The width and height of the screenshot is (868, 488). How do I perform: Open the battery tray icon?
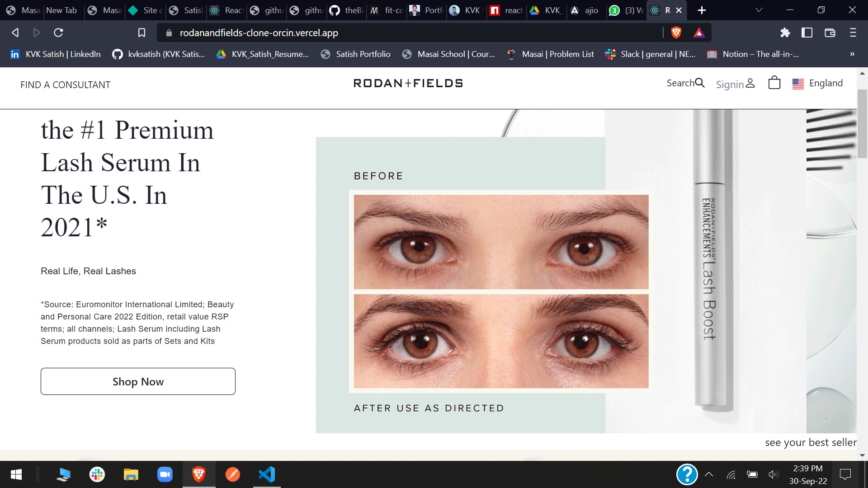tap(752, 474)
